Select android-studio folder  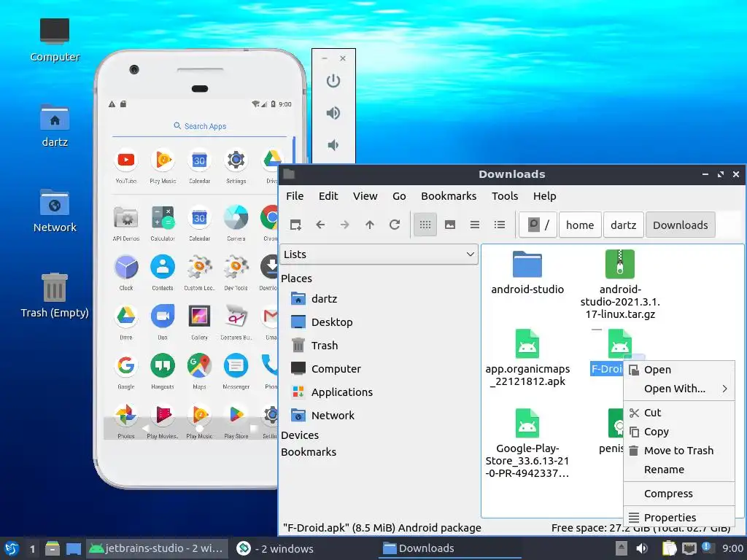tap(527, 273)
